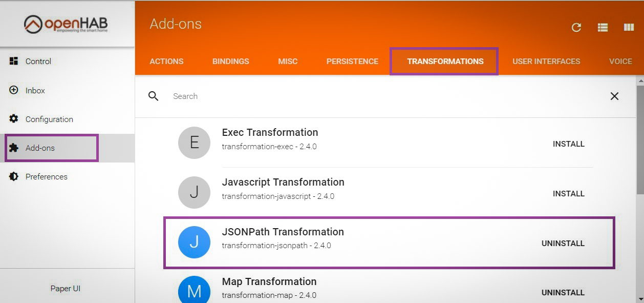
Task: Select the Transformations tab
Action: tap(445, 61)
